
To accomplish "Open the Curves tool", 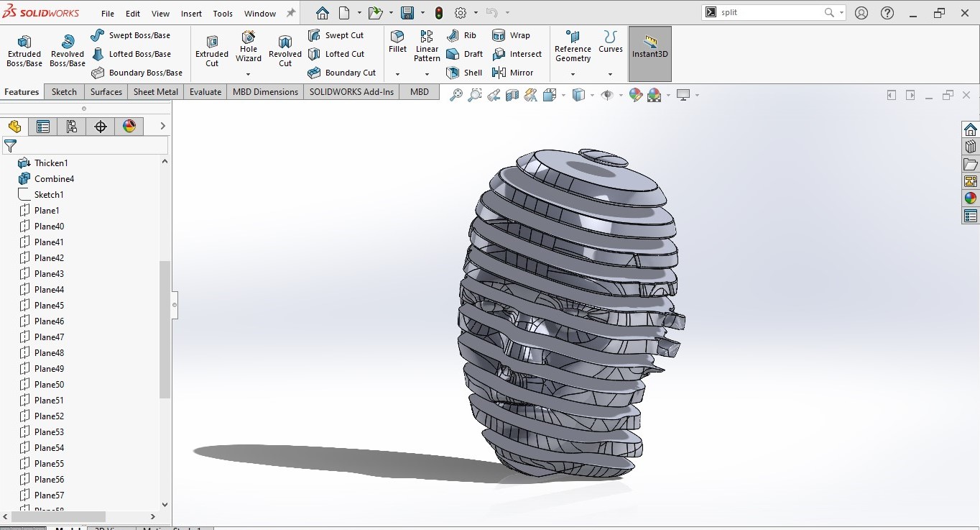I will 611,42.
